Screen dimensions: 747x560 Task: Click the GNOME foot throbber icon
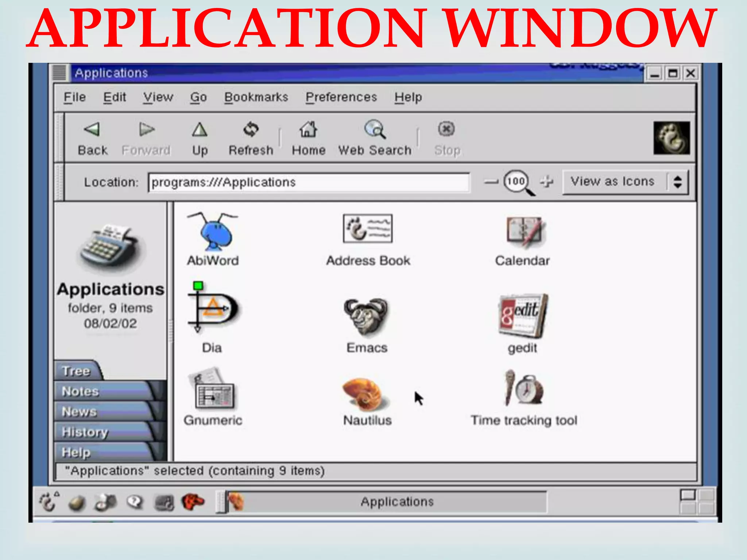click(671, 138)
